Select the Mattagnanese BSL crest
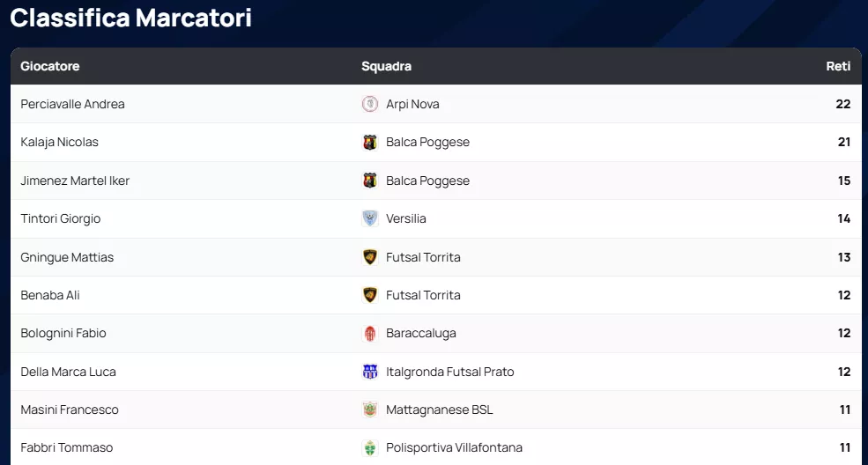Viewport: 868px width, 465px height. (370, 410)
